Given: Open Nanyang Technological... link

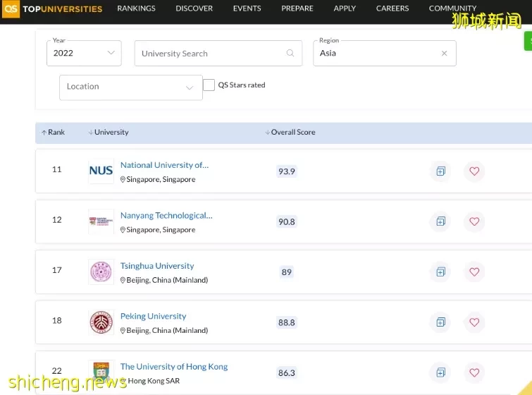Looking at the screenshot, I should coord(166,216).
